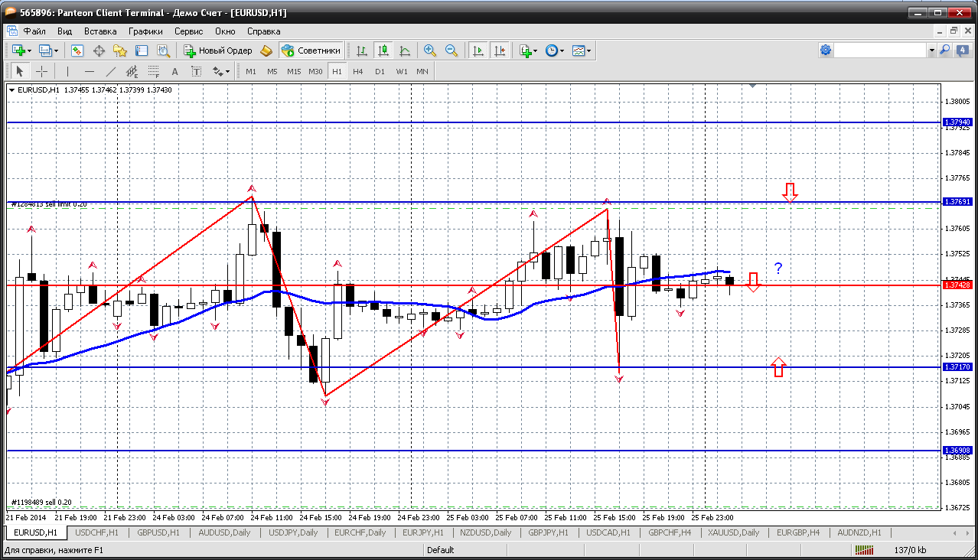The height and width of the screenshot is (560, 978).
Task: Open the Справка menu
Action: point(264,31)
